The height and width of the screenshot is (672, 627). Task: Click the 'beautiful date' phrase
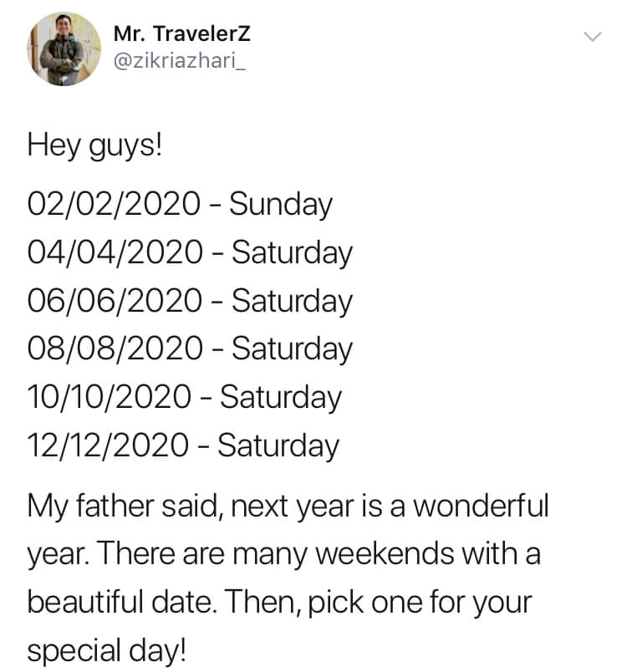[x=121, y=602]
